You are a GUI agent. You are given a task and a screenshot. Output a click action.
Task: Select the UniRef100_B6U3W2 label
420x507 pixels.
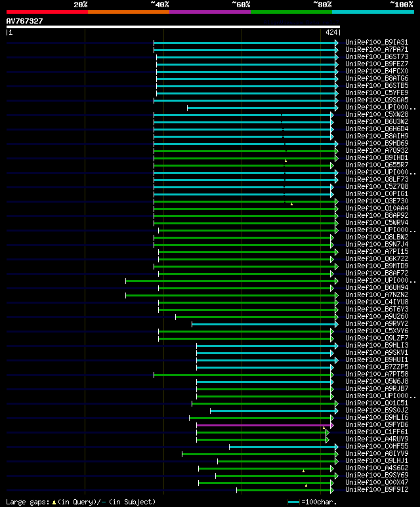377,121
